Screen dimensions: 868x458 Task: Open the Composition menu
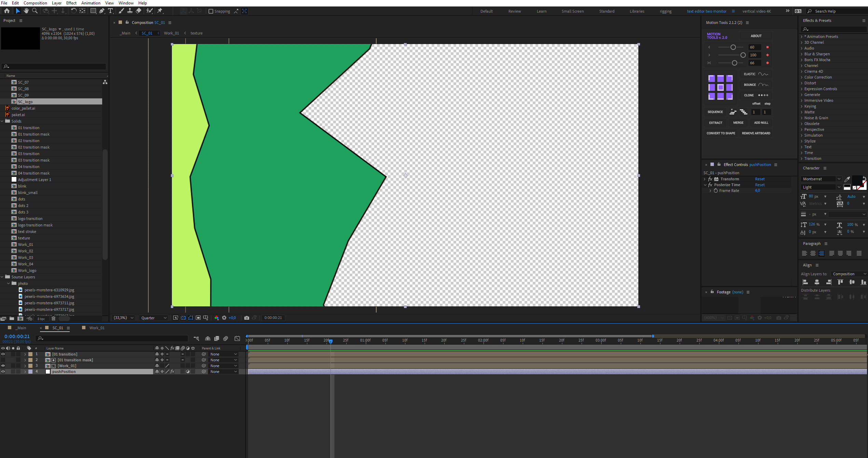[x=35, y=3]
